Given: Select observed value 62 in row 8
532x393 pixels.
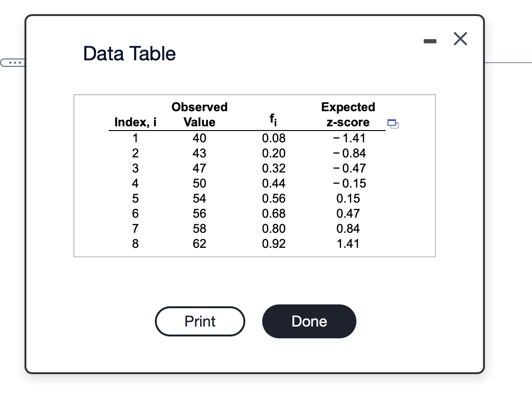Looking at the screenshot, I should click(199, 244).
